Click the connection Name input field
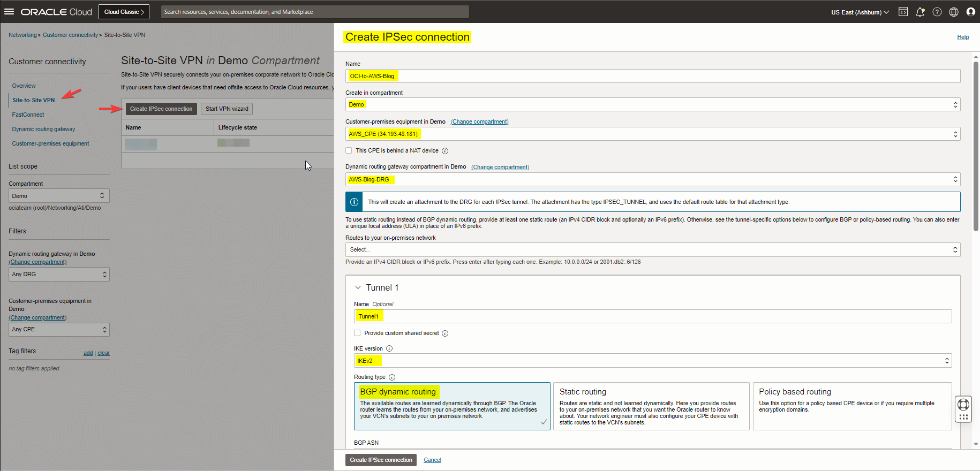 652,76
